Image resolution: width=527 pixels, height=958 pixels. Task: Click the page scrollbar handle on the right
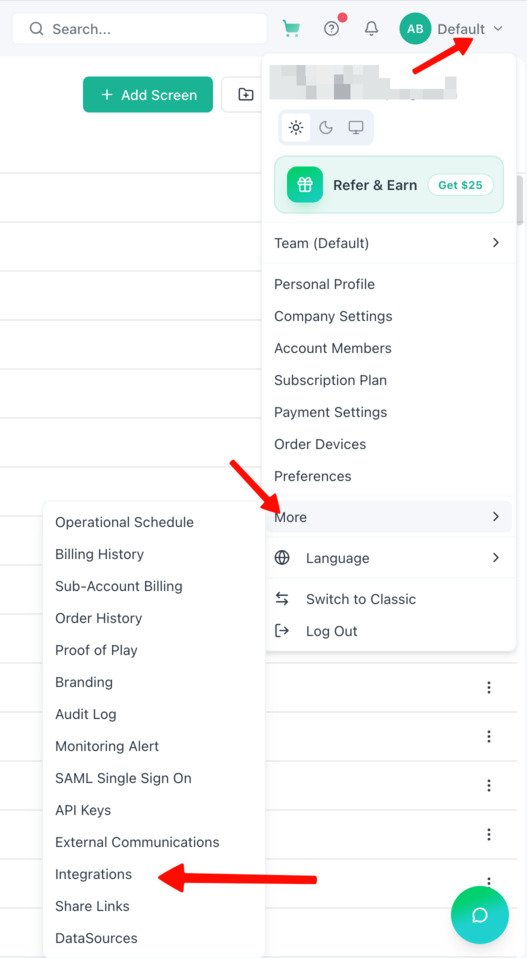pos(520,201)
